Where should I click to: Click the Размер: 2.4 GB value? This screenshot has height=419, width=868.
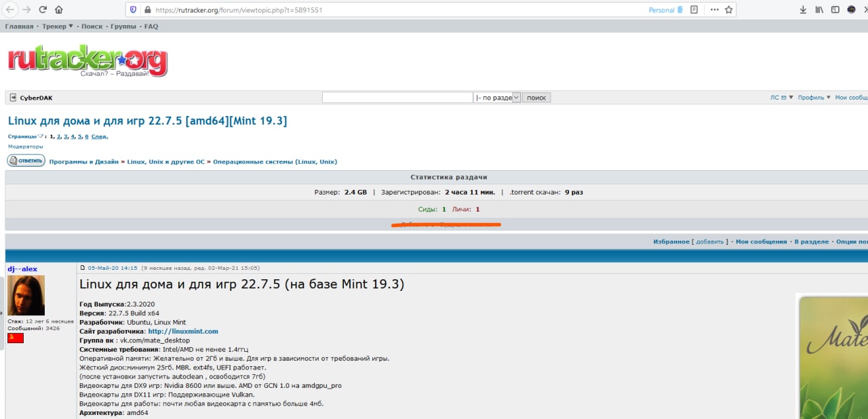point(340,193)
